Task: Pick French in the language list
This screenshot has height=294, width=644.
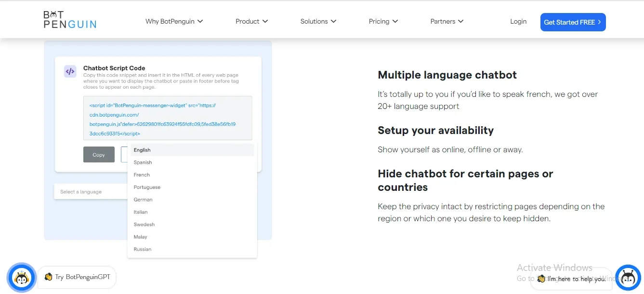Action: tap(192, 175)
